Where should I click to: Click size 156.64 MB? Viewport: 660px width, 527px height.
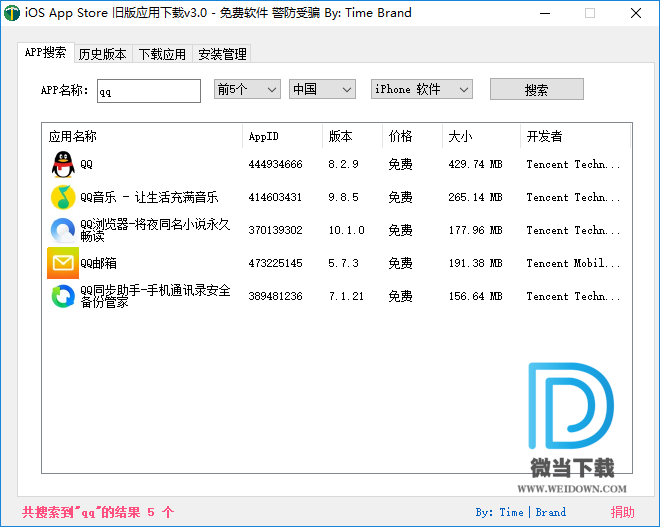[475, 296]
